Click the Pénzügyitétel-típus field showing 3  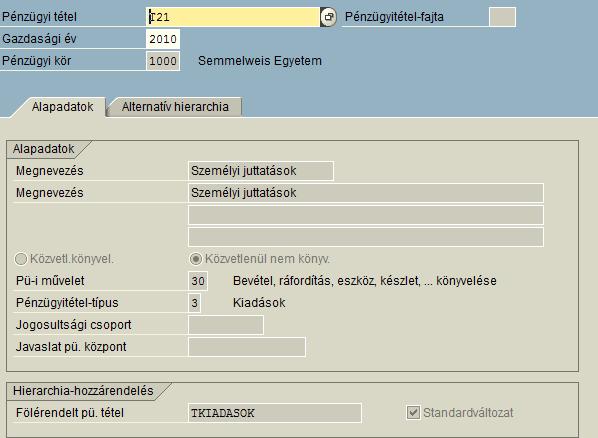[x=195, y=303]
